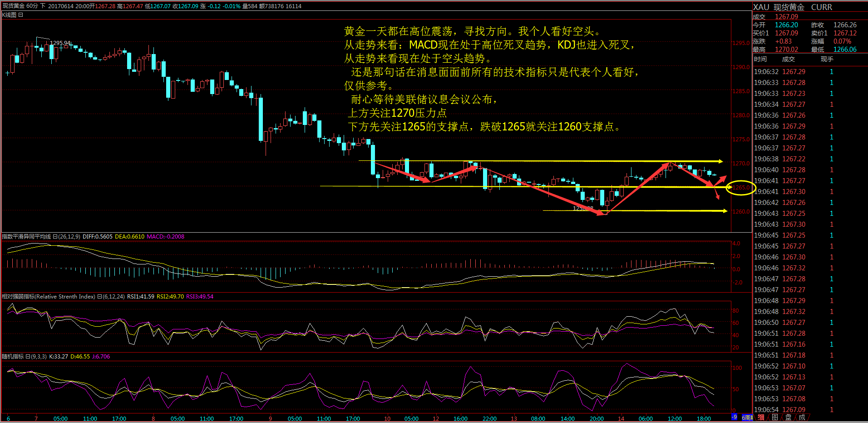Click the MACD (26,12,9) parameters text
Image resolution: width=868 pixels, height=423 pixels.
point(69,237)
